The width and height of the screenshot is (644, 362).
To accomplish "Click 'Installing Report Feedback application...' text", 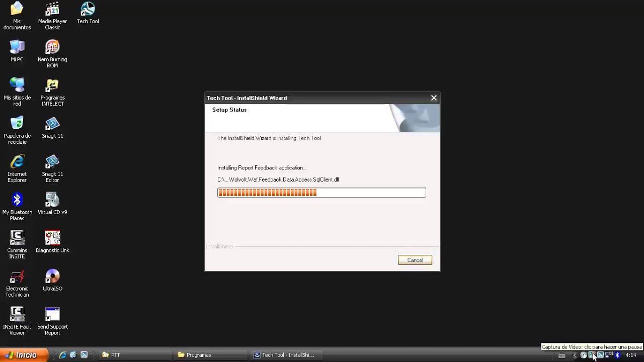I will 262,168.
